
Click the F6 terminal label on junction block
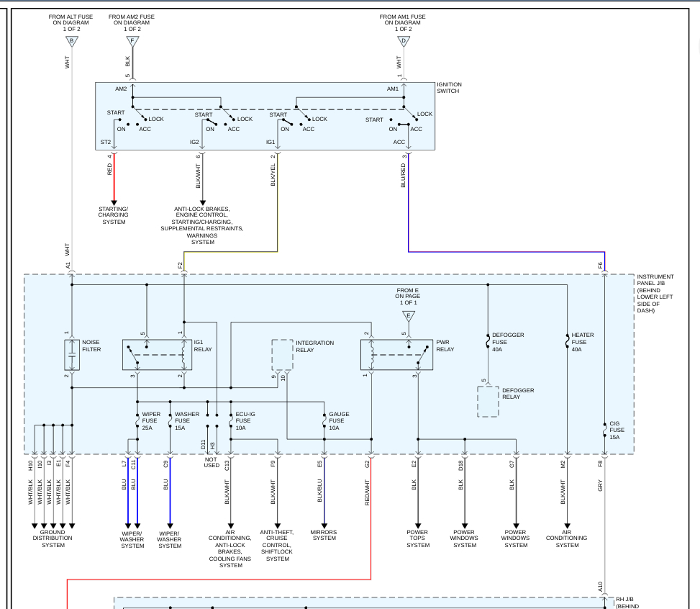click(x=600, y=266)
